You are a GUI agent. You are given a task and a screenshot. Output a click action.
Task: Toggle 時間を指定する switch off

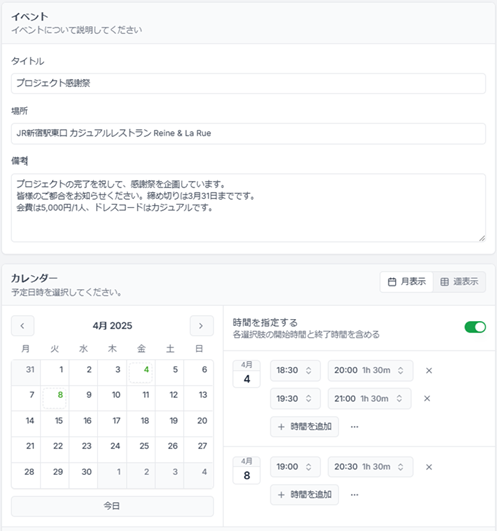tap(475, 327)
